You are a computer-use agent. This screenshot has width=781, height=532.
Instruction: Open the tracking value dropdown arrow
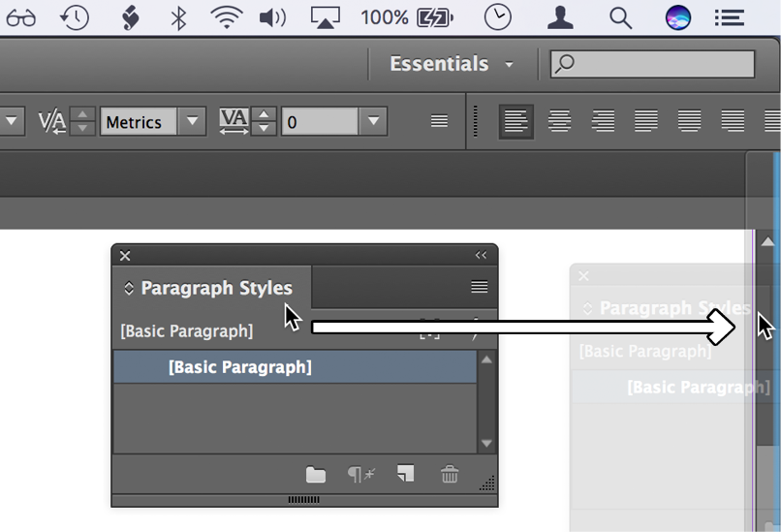[x=373, y=122]
